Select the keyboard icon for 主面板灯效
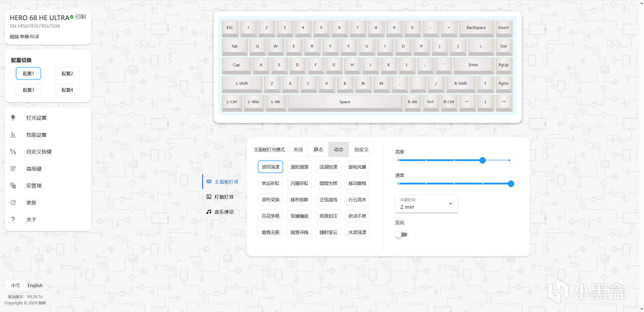The height and width of the screenshot is (312, 644). pos(209,181)
